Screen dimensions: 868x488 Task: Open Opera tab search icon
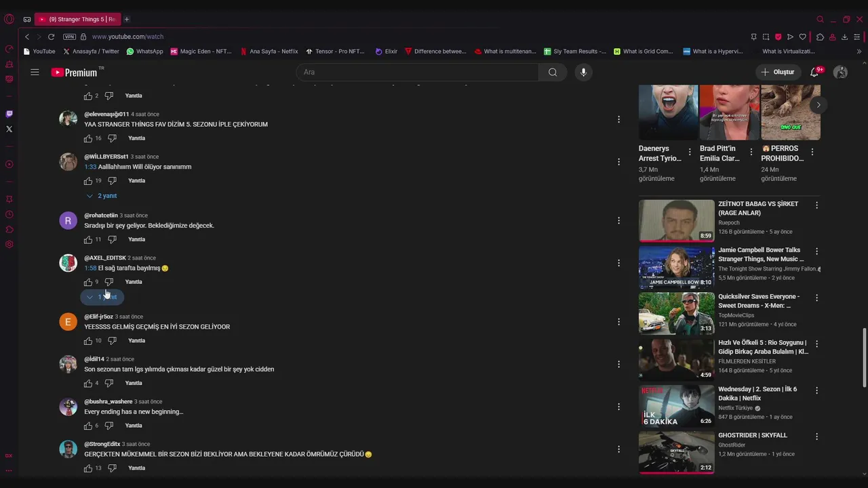[821, 19]
